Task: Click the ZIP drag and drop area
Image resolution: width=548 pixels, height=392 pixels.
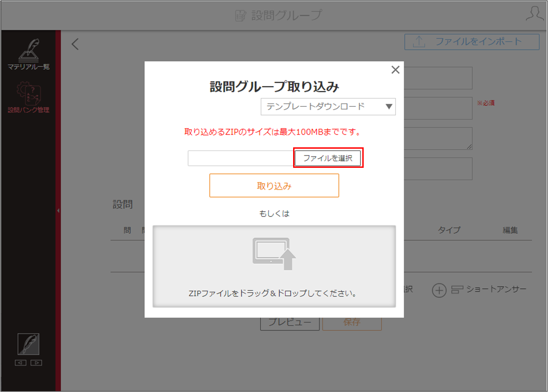Action: (x=274, y=266)
